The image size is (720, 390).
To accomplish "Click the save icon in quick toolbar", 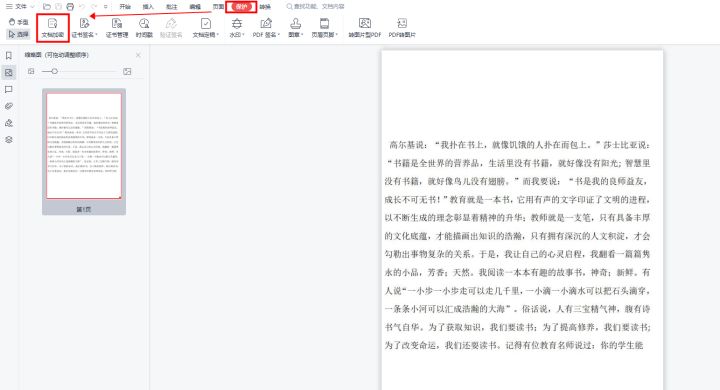I will click(x=58, y=6).
